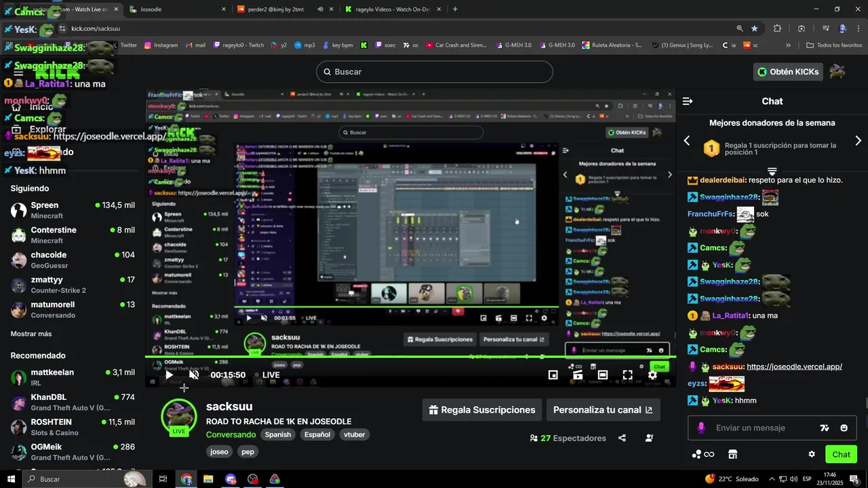868x488 pixels.
Task: Open chat settings gear beside Chat button
Action: (812, 454)
